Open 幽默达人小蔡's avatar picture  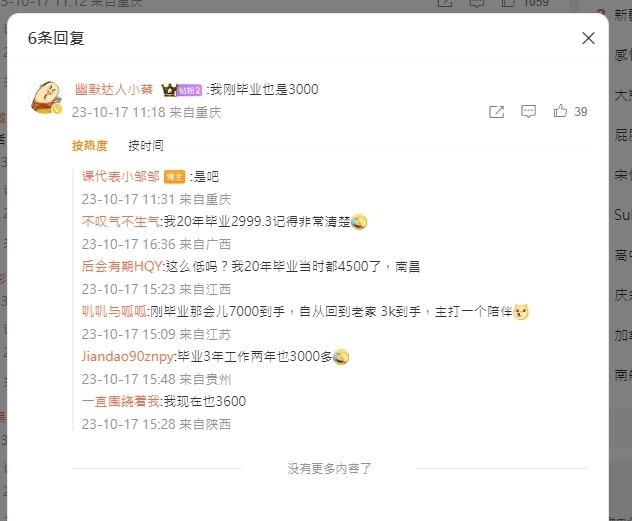(x=46, y=97)
